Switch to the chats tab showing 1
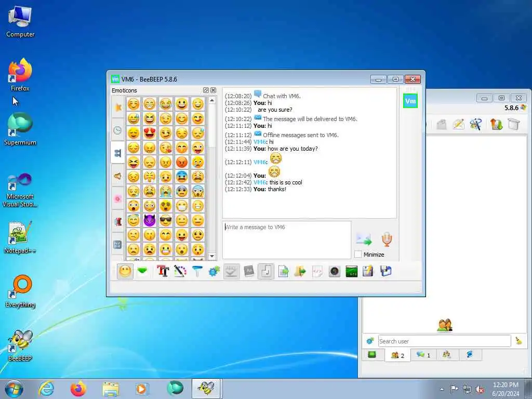This screenshot has height=399, width=532. click(x=423, y=355)
